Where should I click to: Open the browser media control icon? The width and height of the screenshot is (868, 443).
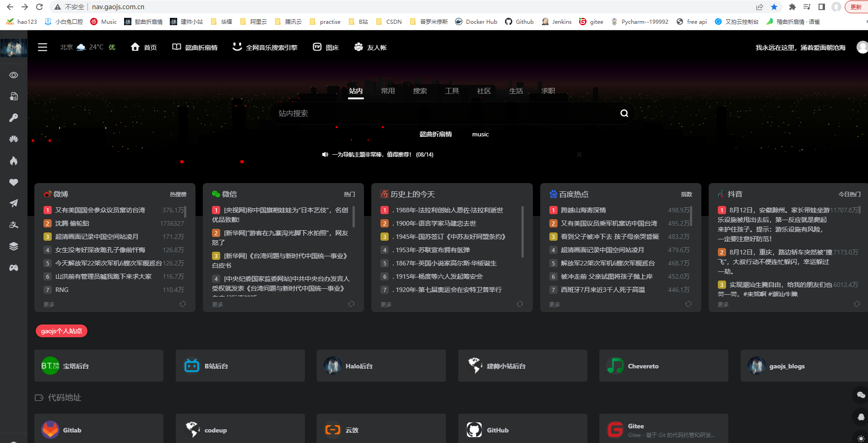tap(807, 7)
